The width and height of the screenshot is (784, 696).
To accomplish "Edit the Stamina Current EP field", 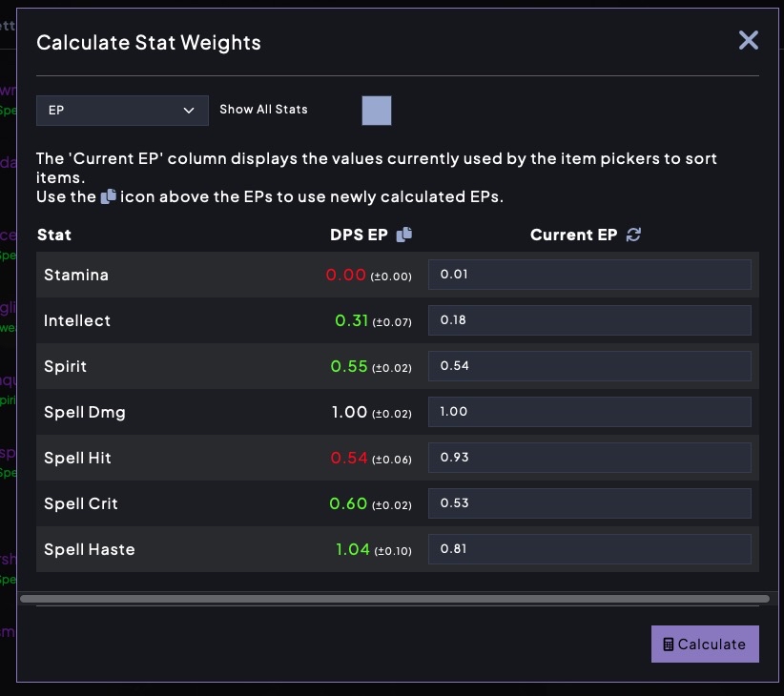I will click(x=589, y=275).
